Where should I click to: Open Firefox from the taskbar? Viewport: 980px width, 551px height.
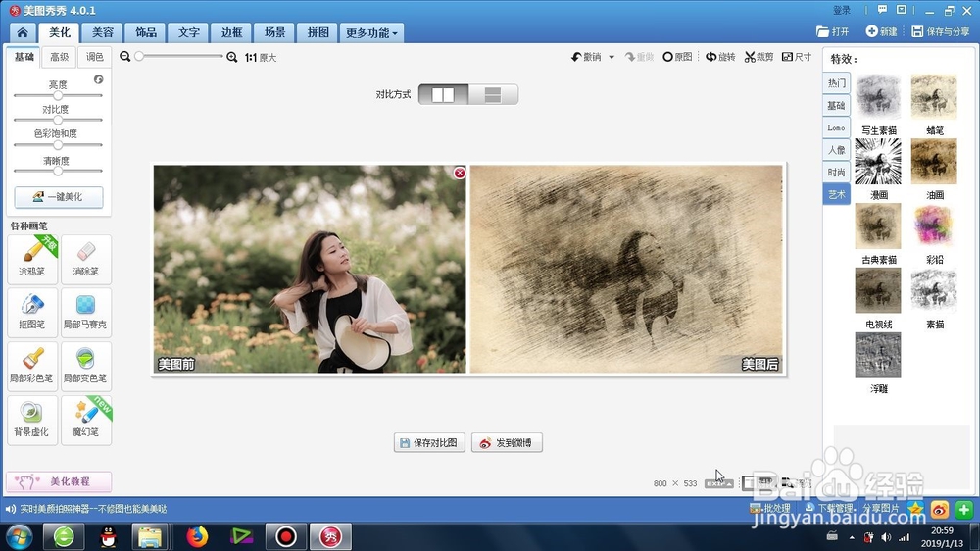(197, 536)
